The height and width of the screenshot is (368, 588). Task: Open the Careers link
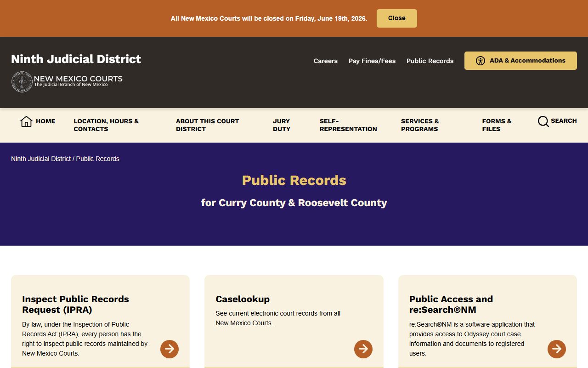pos(326,61)
